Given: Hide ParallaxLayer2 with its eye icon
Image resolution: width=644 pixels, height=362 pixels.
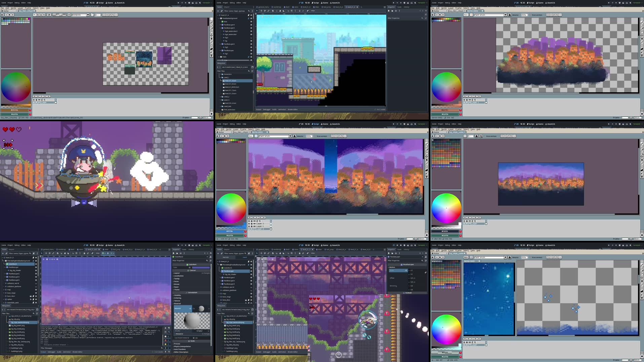Looking at the screenshot, I should (x=251, y=44).
